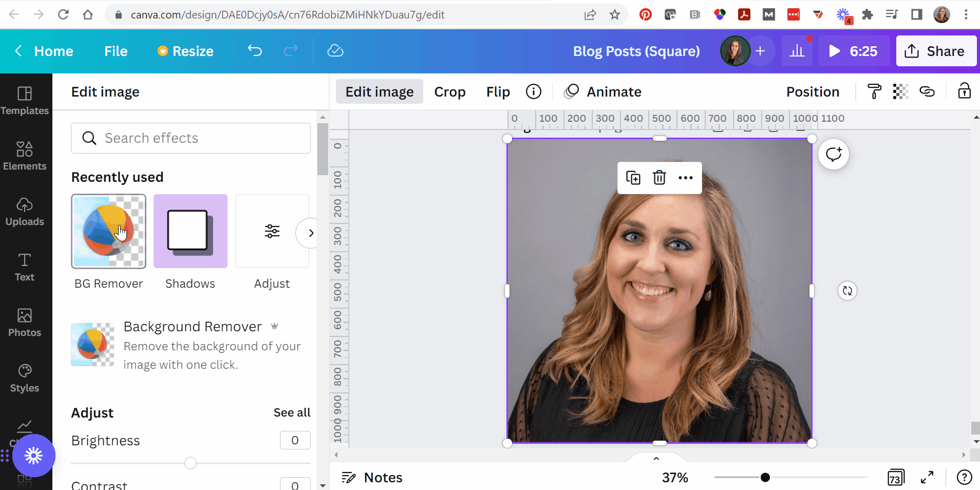
Task: Click the Animate button
Action: [x=603, y=91]
